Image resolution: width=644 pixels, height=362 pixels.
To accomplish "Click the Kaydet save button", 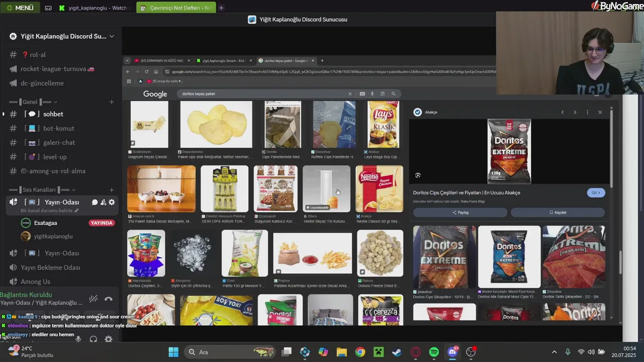I will tap(557, 212).
